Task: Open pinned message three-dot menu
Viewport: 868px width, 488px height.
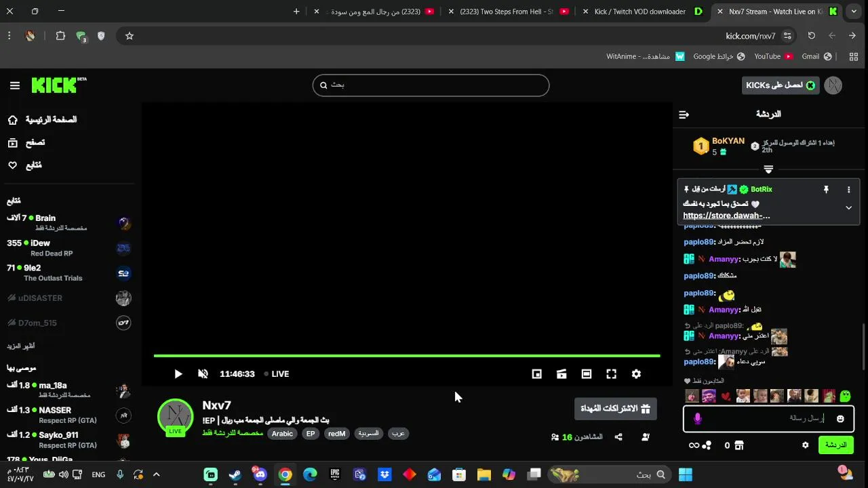Action: (x=848, y=190)
